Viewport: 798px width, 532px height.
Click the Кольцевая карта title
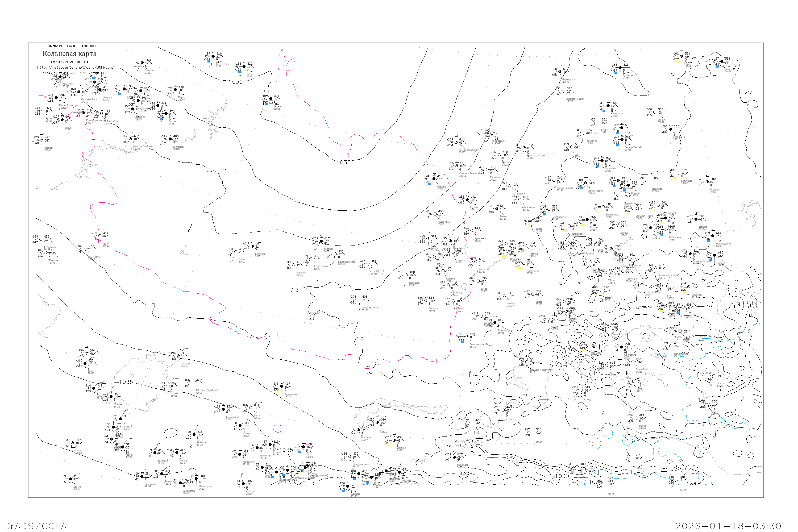(x=69, y=54)
